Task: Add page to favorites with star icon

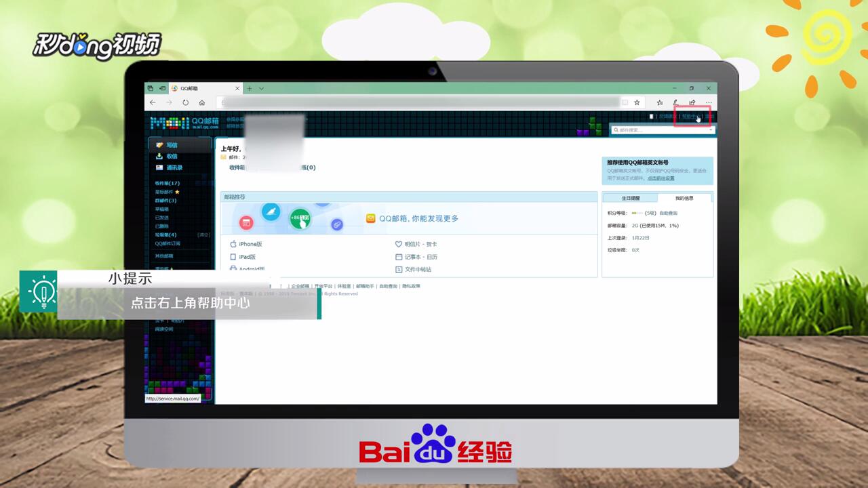Action: click(x=637, y=102)
